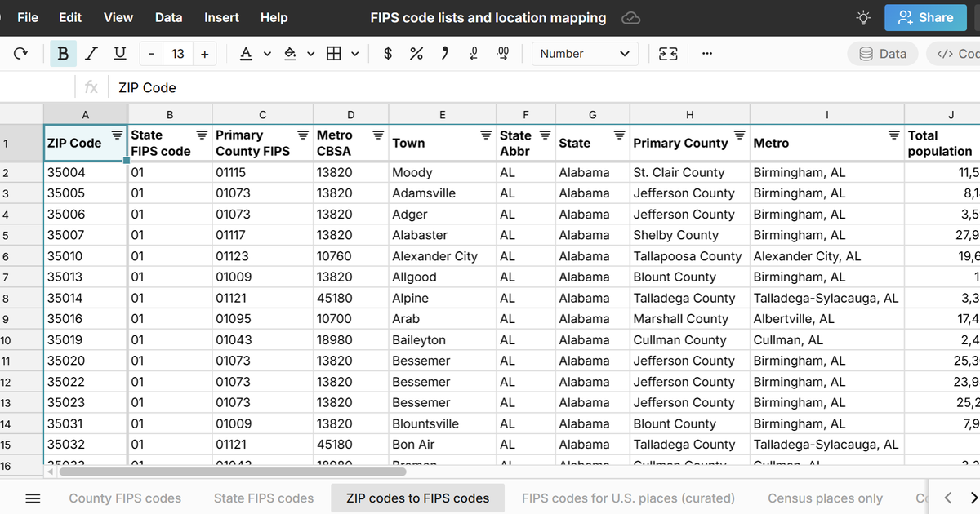Screen dimensions: 980x514
Task: Open the fill color dropdown arrow
Action: [x=311, y=54]
